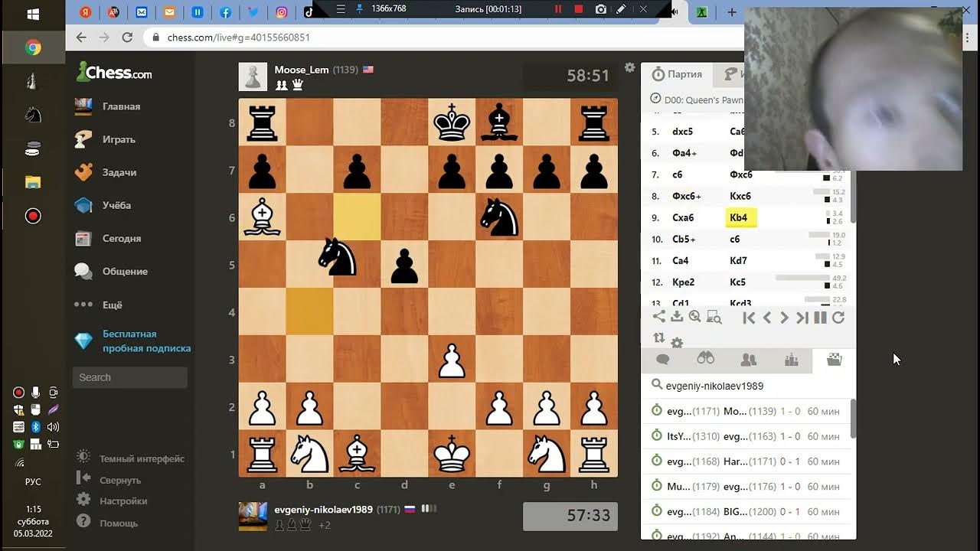980x551 pixels.
Task: Open move list settings gear
Action: click(x=677, y=343)
